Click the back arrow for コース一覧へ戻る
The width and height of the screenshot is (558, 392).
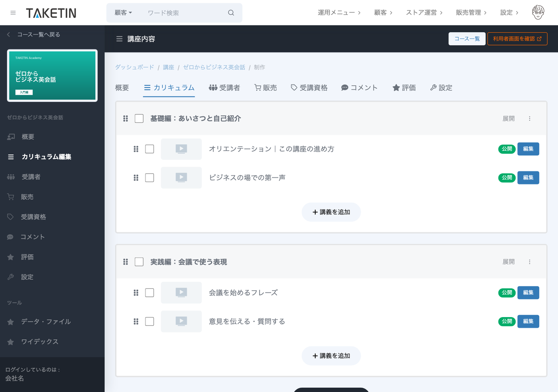(x=8, y=35)
